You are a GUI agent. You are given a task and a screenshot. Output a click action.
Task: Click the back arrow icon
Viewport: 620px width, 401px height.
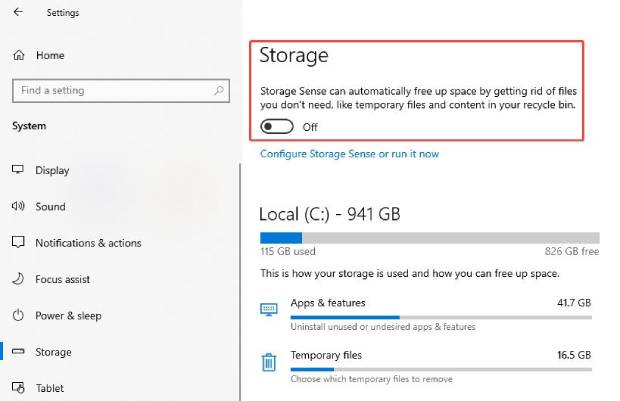coord(18,13)
